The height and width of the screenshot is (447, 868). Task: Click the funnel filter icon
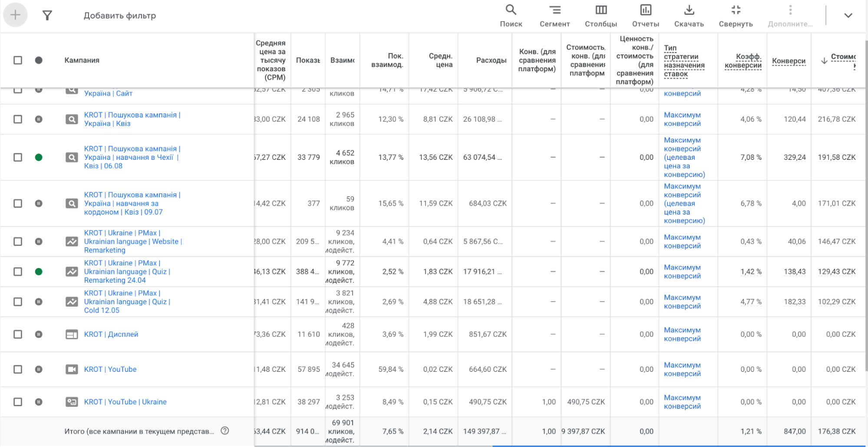(x=47, y=16)
